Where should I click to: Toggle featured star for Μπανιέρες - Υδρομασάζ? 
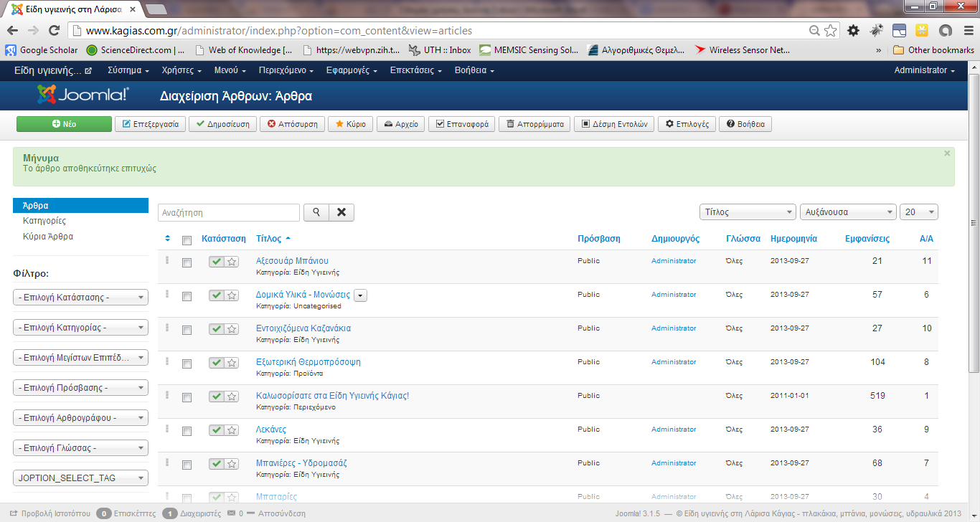232,464
